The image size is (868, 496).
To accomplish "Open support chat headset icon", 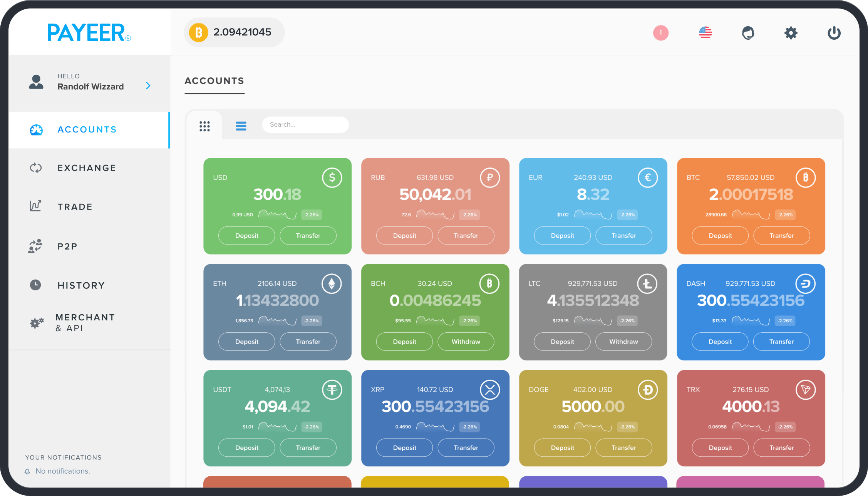I will pos(748,33).
